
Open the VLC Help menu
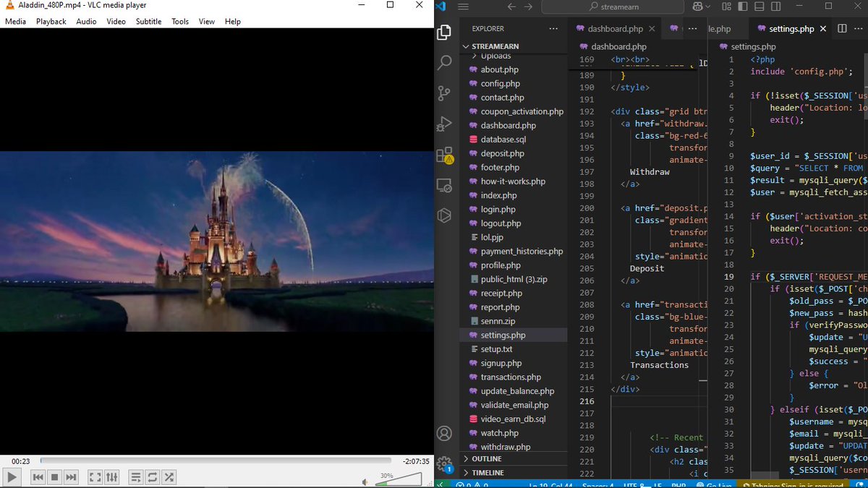(233, 22)
